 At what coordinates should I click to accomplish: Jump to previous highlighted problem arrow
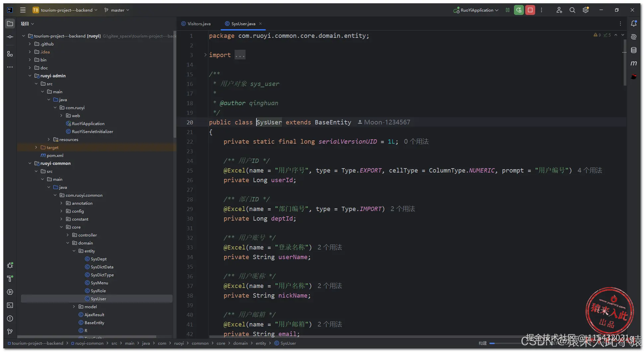point(616,35)
